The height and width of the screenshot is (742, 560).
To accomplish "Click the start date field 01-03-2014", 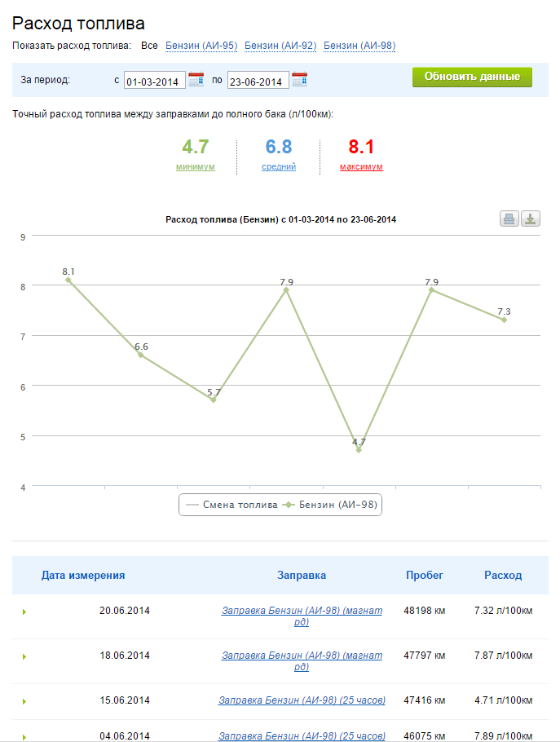I will tap(154, 82).
